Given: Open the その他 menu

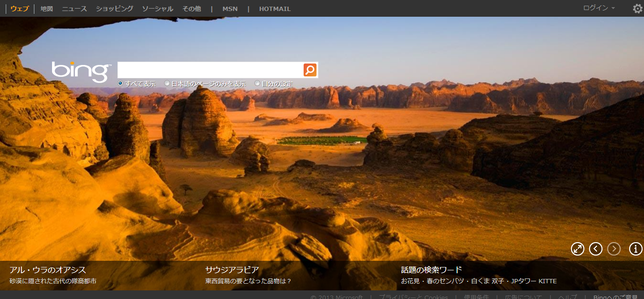Looking at the screenshot, I should pyautogui.click(x=191, y=9).
